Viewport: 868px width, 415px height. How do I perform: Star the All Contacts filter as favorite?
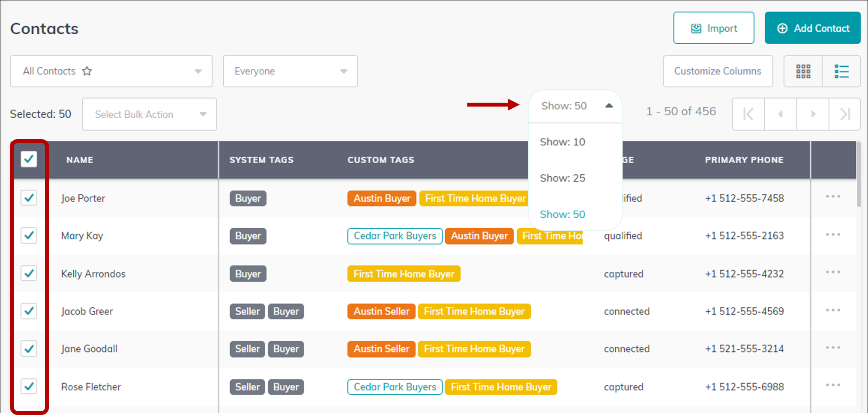click(87, 71)
